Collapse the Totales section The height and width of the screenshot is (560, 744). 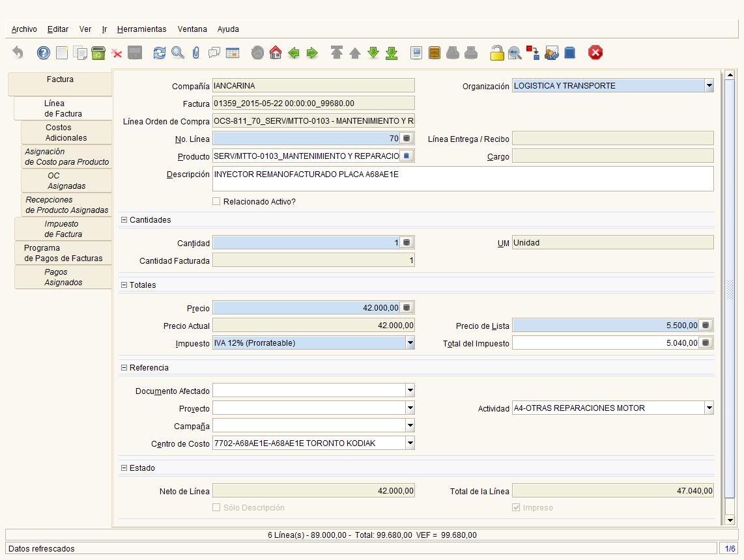124,285
